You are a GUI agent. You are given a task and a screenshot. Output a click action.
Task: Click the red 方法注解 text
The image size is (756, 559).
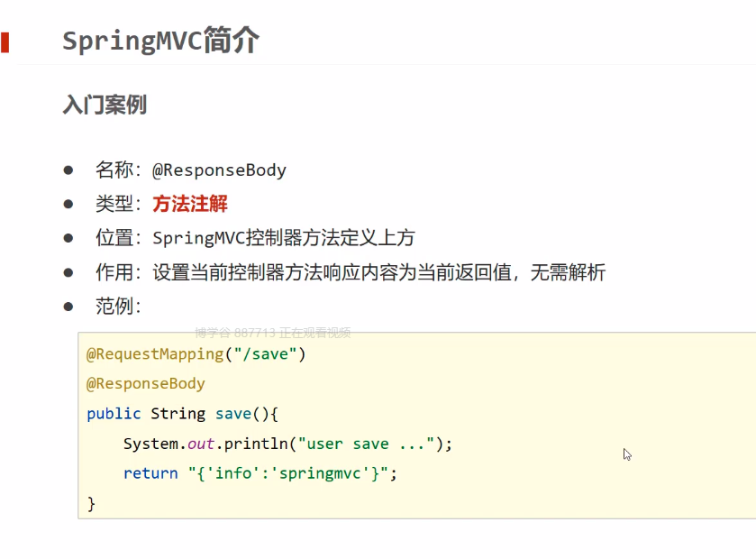coord(190,205)
